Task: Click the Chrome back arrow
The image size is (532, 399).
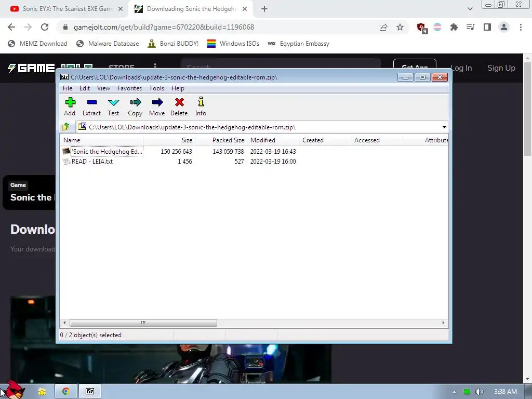Action: click(x=11, y=27)
